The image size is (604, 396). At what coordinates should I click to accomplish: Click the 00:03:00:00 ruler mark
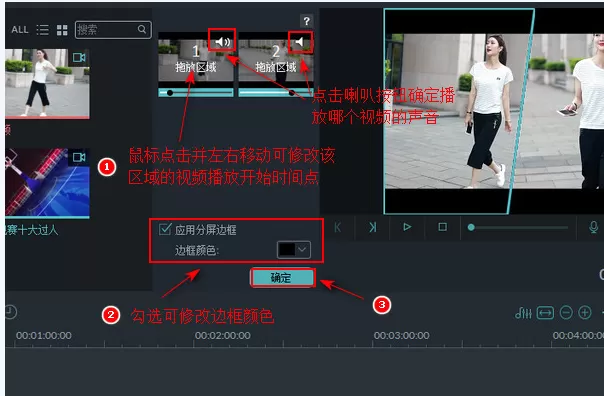[x=401, y=336]
